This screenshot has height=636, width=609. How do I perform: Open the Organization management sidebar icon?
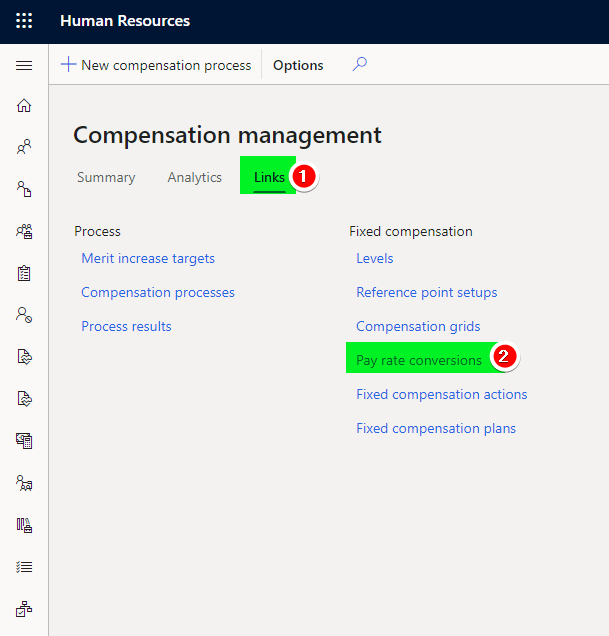(24, 231)
